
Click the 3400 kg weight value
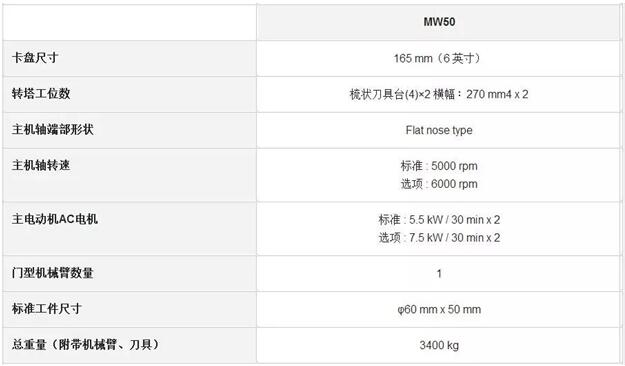click(439, 345)
